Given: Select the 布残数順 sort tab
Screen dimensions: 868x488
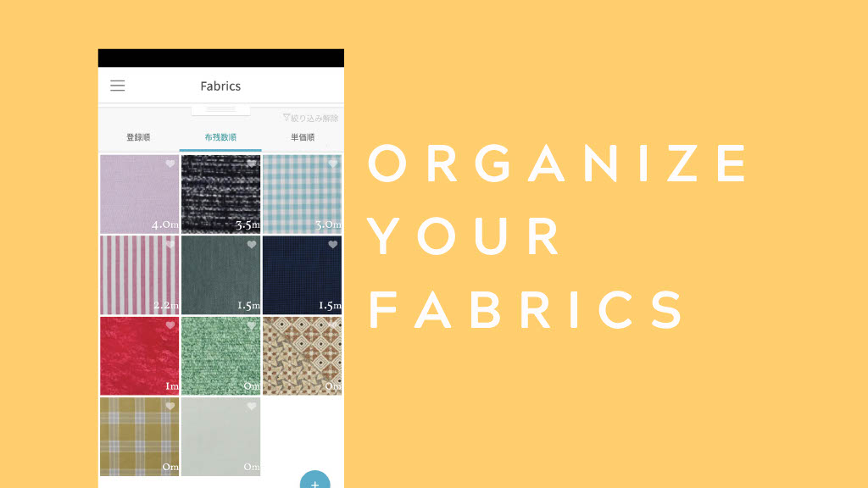Looking at the screenshot, I should click(220, 137).
